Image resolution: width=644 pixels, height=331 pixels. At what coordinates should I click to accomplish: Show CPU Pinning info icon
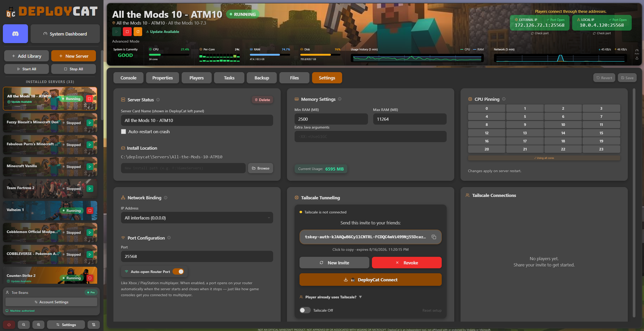[x=504, y=99]
